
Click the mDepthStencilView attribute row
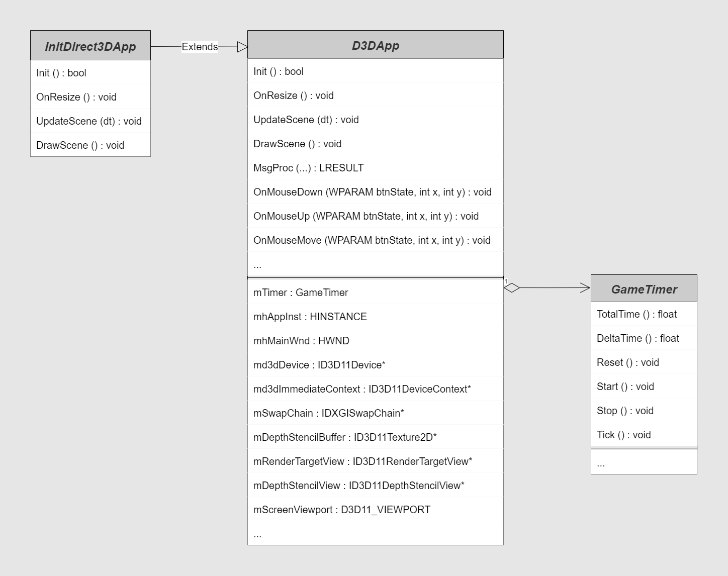[x=376, y=486]
